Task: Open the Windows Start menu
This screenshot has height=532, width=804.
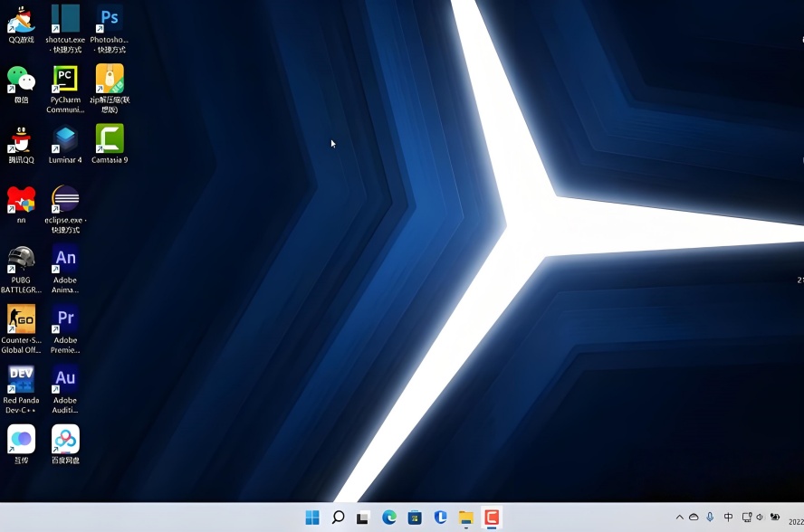Action: [x=312, y=518]
